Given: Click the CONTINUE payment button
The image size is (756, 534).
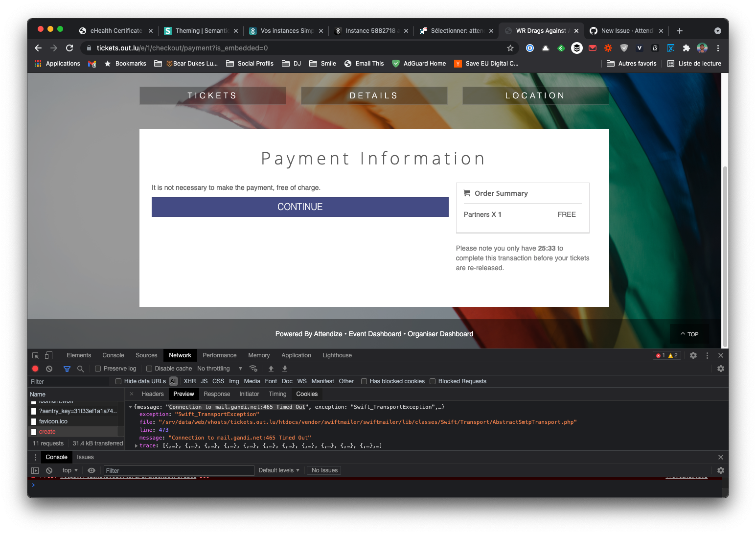Looking at the screenshot, I should (299, 207).
